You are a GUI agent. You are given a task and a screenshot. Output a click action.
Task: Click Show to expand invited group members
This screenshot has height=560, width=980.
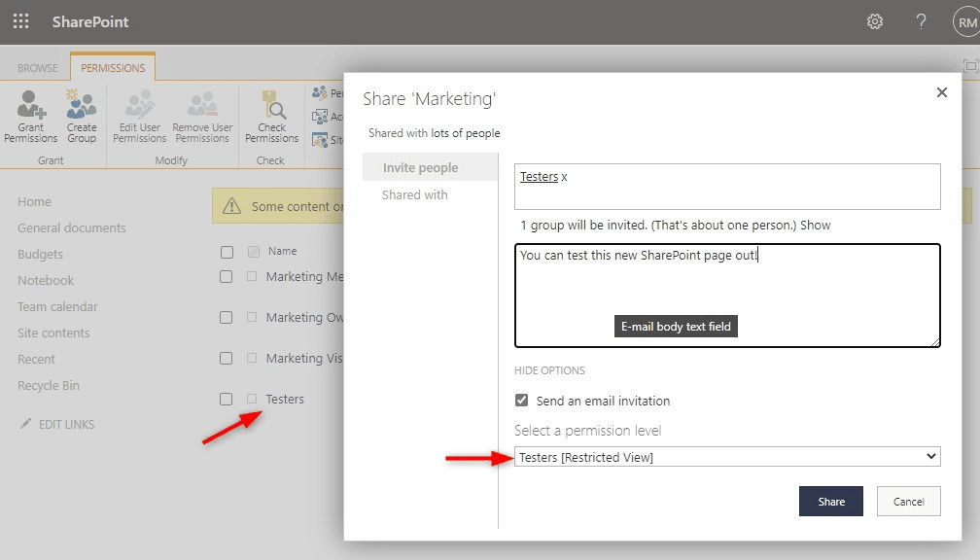[x=815, y=225]
